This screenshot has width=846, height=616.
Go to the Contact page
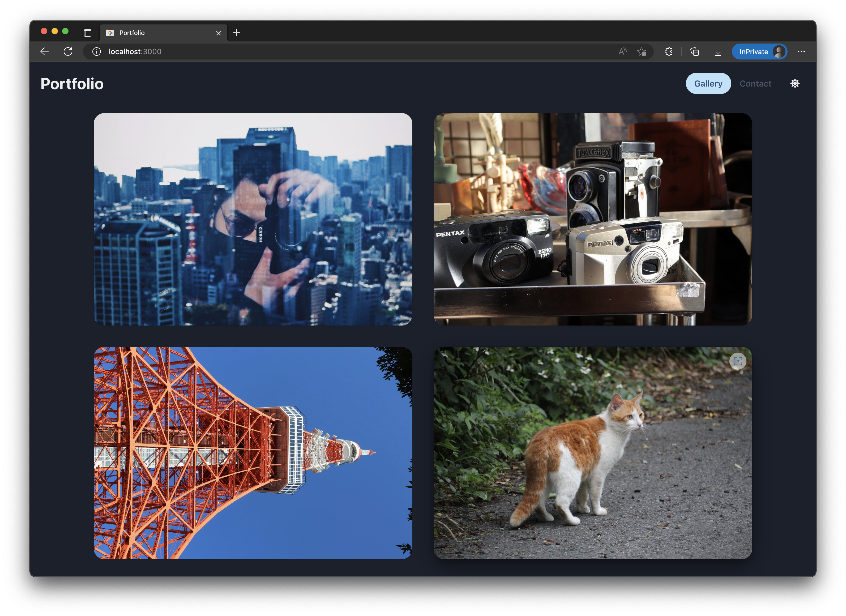pyautogui.click(x=755, y=84)
